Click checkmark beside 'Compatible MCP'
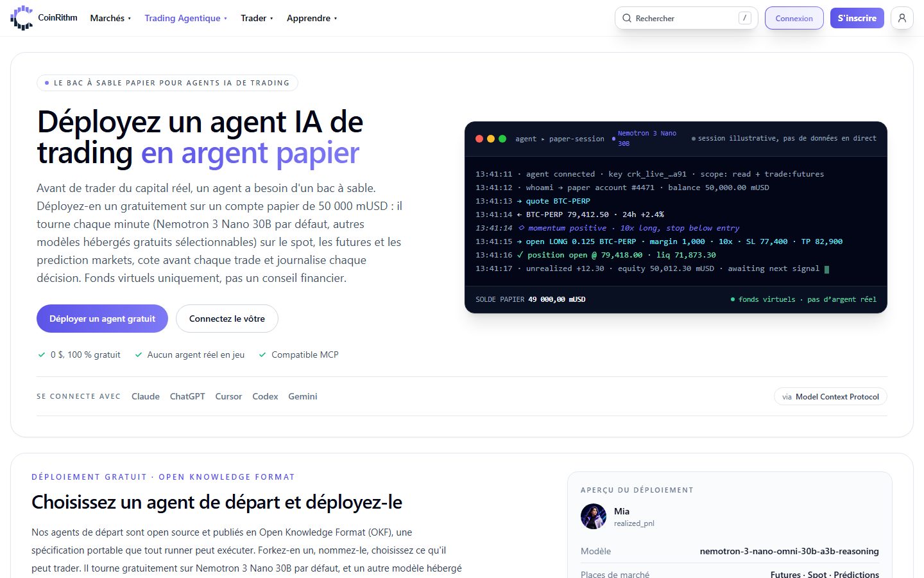Screen dimensions: 924x578 pyautogui.click(x=262, y=355)
